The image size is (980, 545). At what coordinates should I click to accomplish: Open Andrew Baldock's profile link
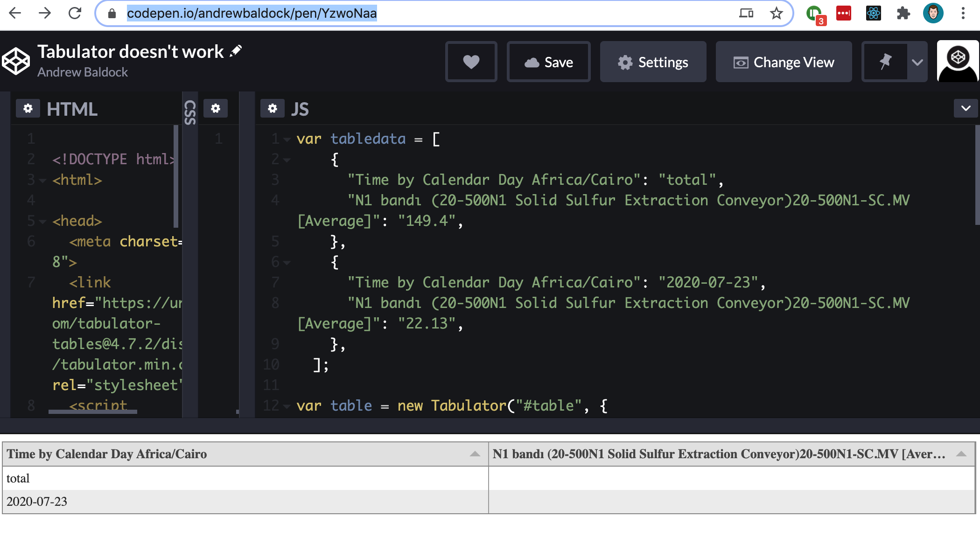[x=83, y=72]
